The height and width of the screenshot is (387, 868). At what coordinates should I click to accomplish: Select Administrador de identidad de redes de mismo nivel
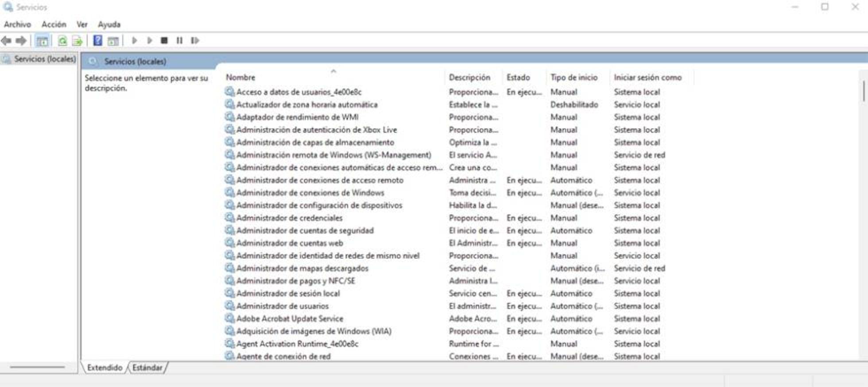(x=328, y=256)
